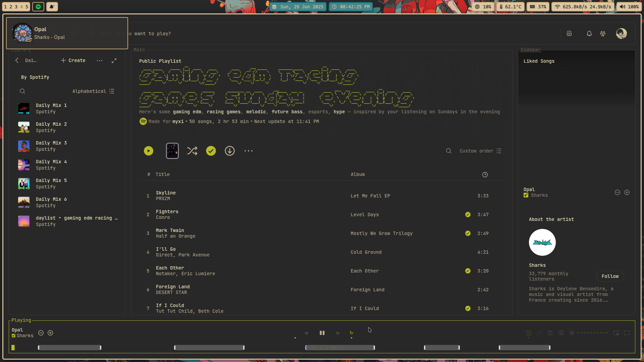
Task: Open the more options menu for the playlist
Action: click(249, 151)
